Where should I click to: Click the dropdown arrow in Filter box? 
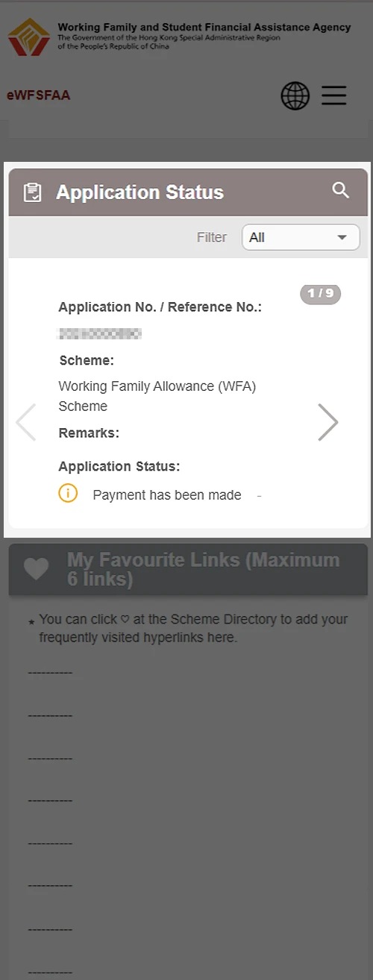[342, 237]
